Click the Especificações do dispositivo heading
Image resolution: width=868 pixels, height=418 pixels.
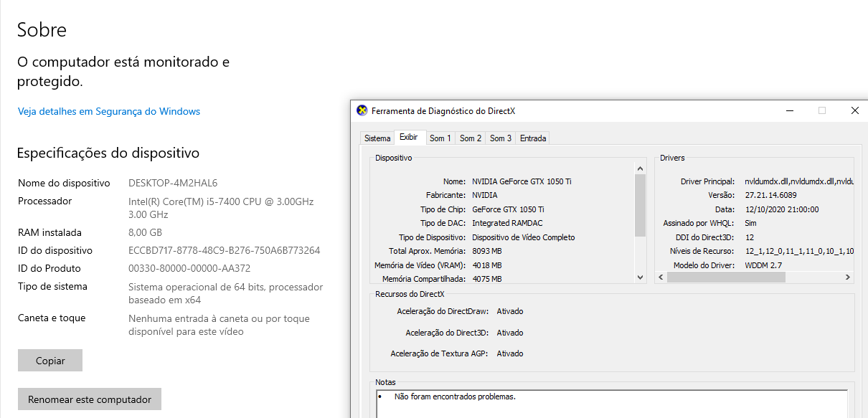coord(108,153)
